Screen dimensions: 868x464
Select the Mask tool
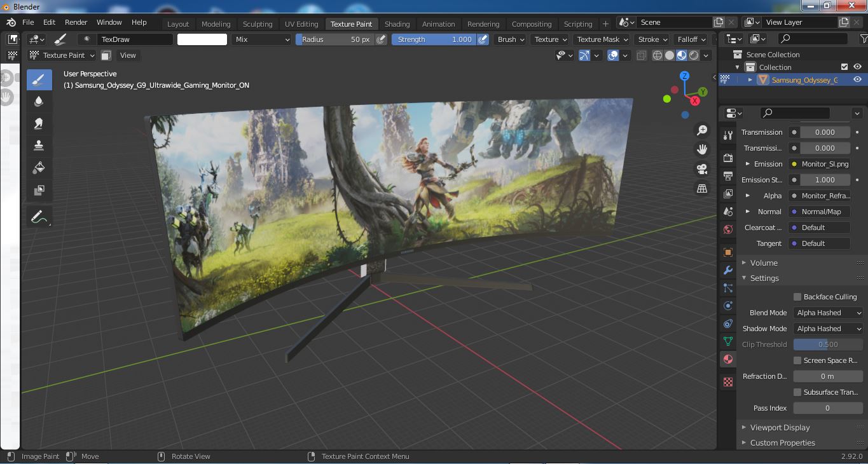pos(39,189)
